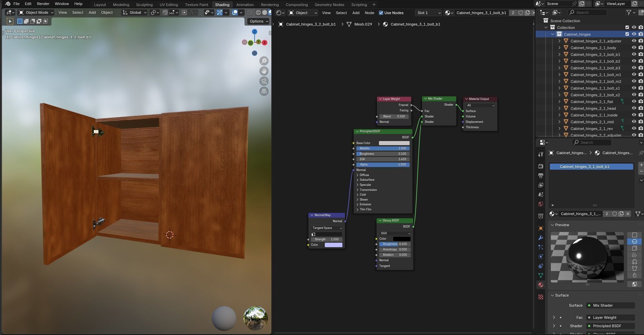Click Base Color swatch in Principled BSDF
Viewport: 644px width, 335px height.
[x=394, y=143]
